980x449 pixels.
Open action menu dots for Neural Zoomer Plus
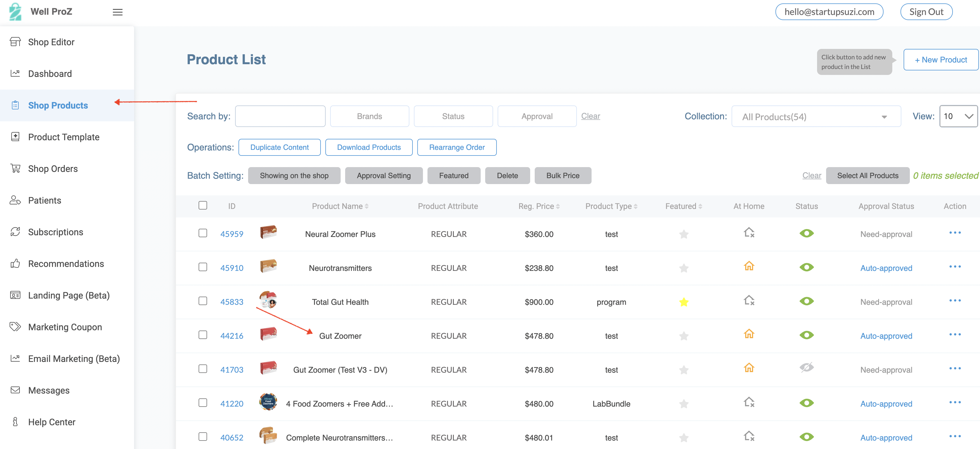(955, 233)
